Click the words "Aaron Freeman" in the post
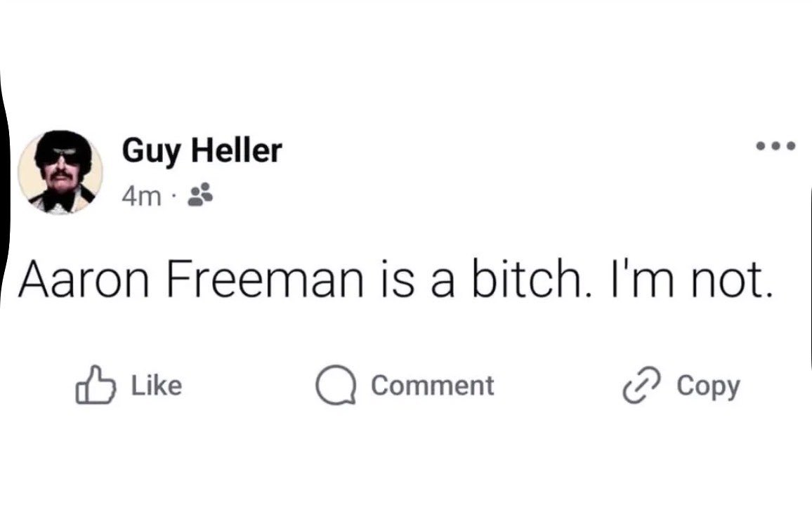The image size is (812, 524). pos(191,280)
